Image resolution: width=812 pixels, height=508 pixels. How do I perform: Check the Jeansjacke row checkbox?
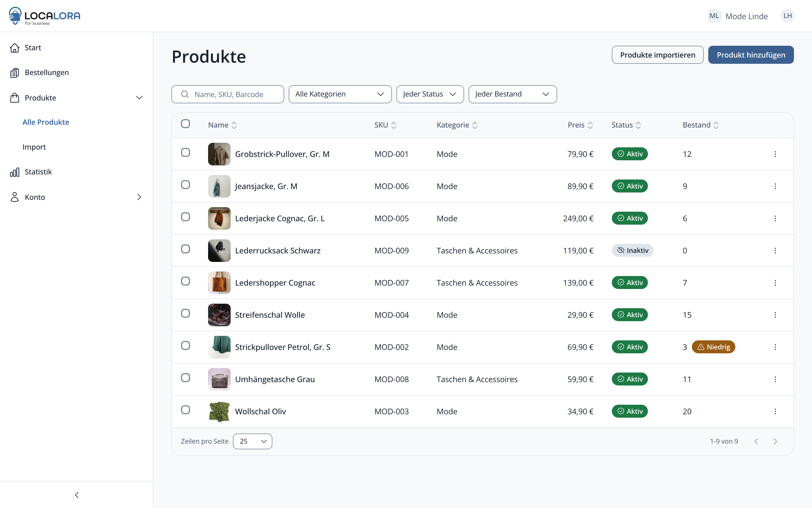186,185
